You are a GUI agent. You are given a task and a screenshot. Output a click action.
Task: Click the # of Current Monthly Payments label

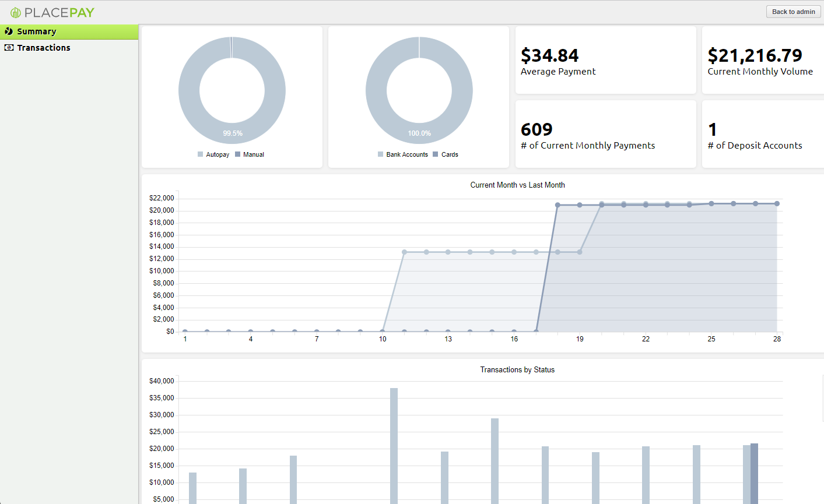(x=588, y=146)
